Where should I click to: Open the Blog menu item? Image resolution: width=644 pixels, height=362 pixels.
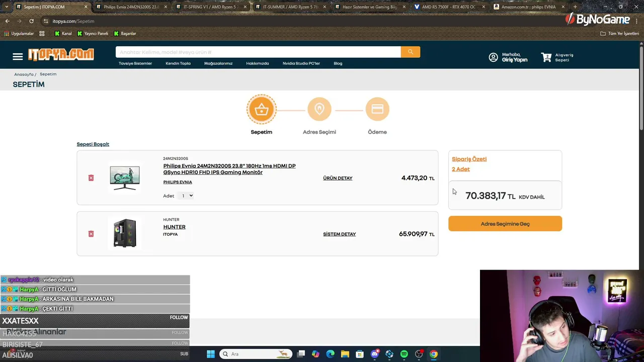338,63
